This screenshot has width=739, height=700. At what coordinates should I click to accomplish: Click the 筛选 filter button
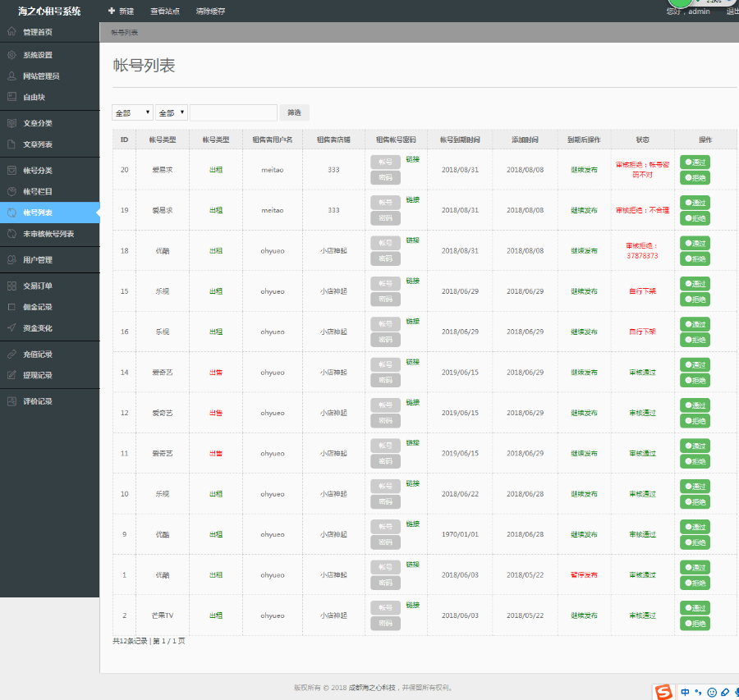(294, 112)
